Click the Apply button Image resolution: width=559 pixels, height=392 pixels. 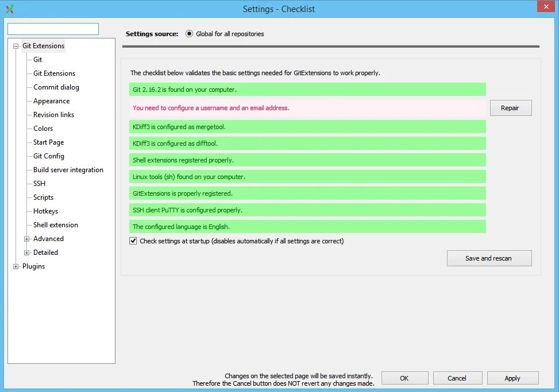[512, 378]
